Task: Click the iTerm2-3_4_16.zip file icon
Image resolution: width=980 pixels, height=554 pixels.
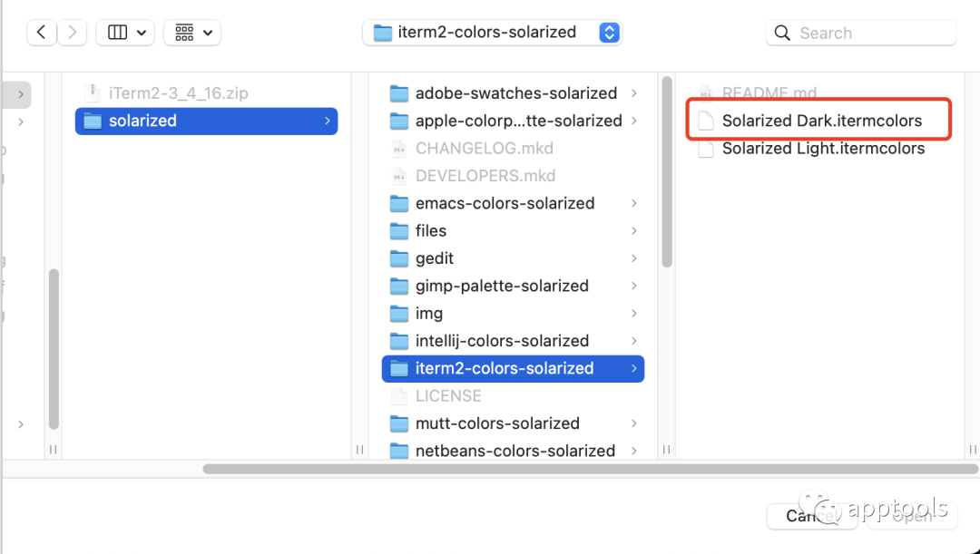Action: [92, 92]
